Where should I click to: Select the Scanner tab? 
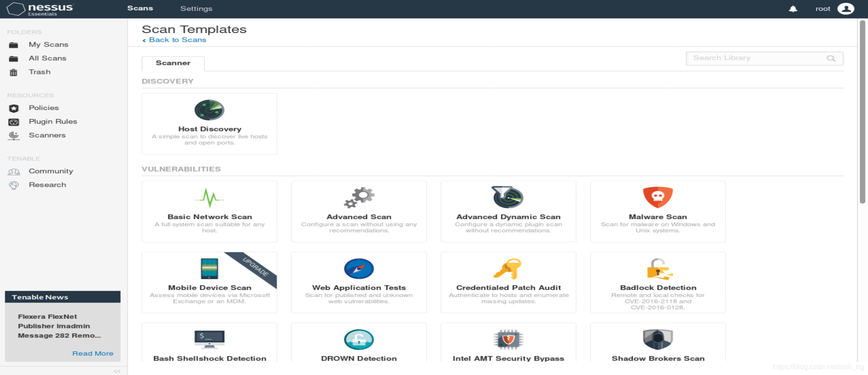pos(173,63)
